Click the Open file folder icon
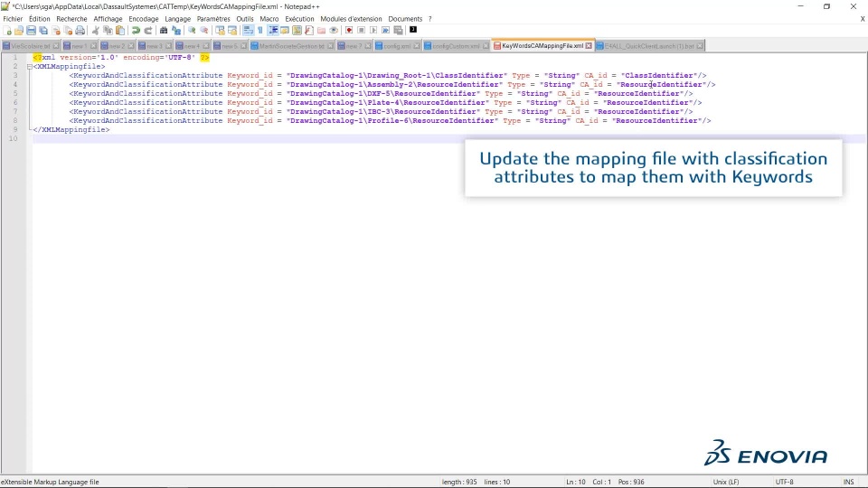The image size is (868, 488). click(x=19, y=31)
